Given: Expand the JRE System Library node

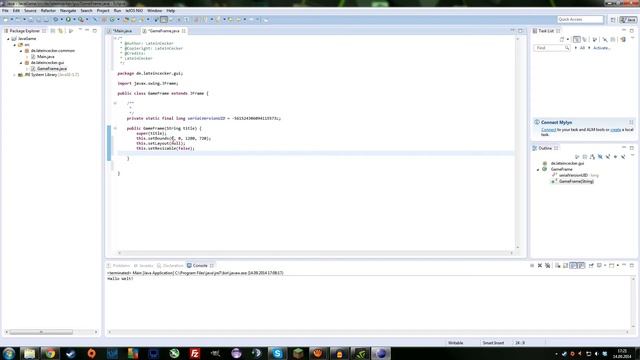Looking at the screenshot, I should [x=15, y=75].
